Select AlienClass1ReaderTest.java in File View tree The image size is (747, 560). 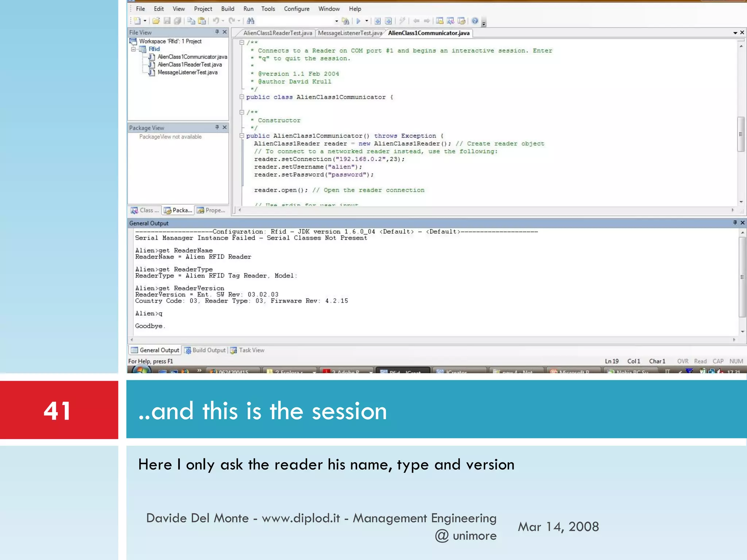pos(190,65)
